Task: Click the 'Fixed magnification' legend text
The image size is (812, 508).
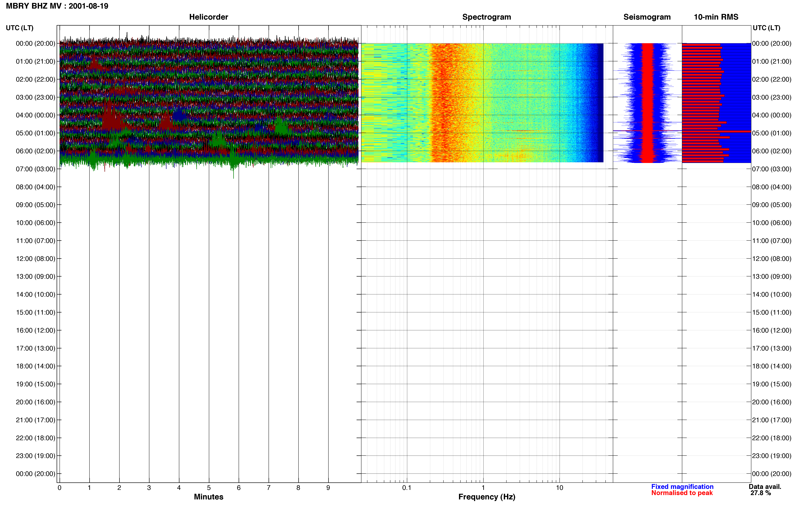Action: coord(682,486)
